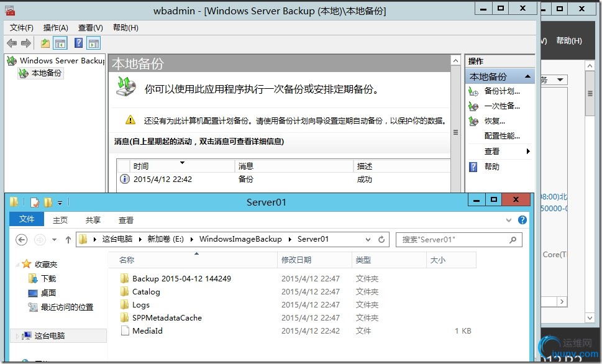Click 这台电脑 in the address bar breadcrumb
The width and height of the screenshot is (602, 364).
[x=117, y=239]
